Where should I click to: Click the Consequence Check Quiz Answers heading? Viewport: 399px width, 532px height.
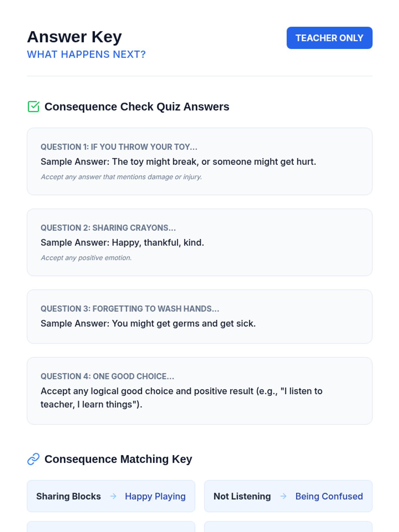point(137,107)
